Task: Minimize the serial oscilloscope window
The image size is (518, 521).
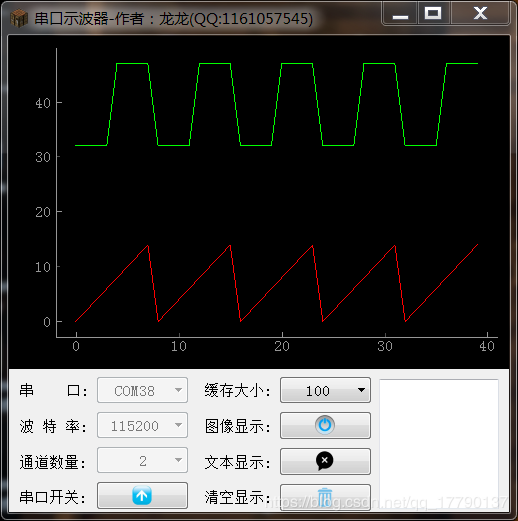Action: point(400,14)
